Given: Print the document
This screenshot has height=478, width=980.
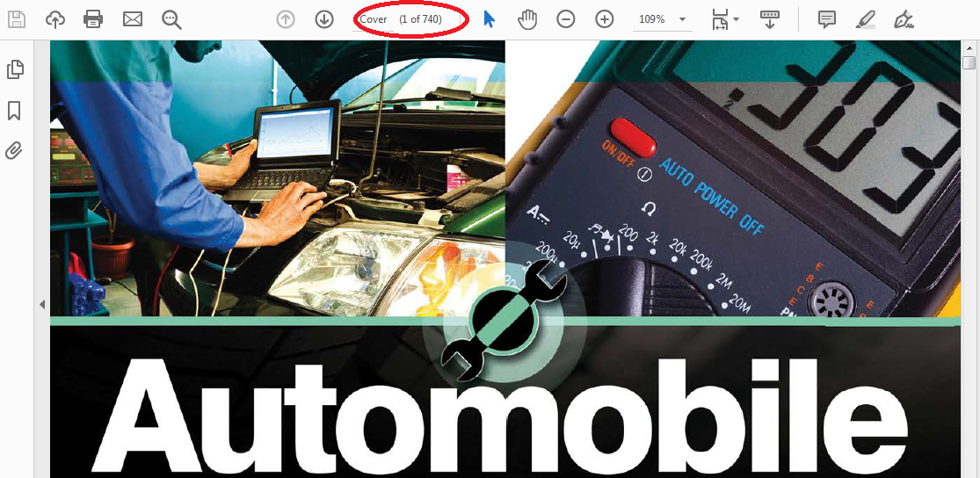Looking at the screenshot, I should coord(93,19).
